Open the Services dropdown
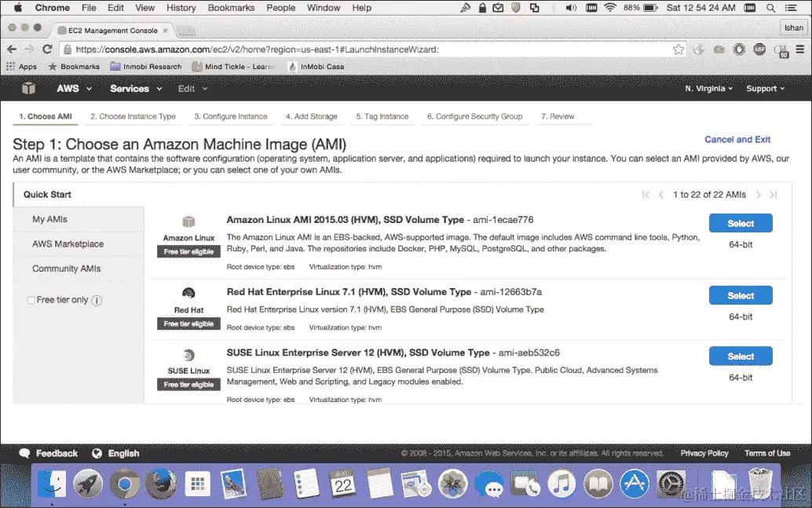Viewport: 812px width, 508px height. click(x=136, y=89)
